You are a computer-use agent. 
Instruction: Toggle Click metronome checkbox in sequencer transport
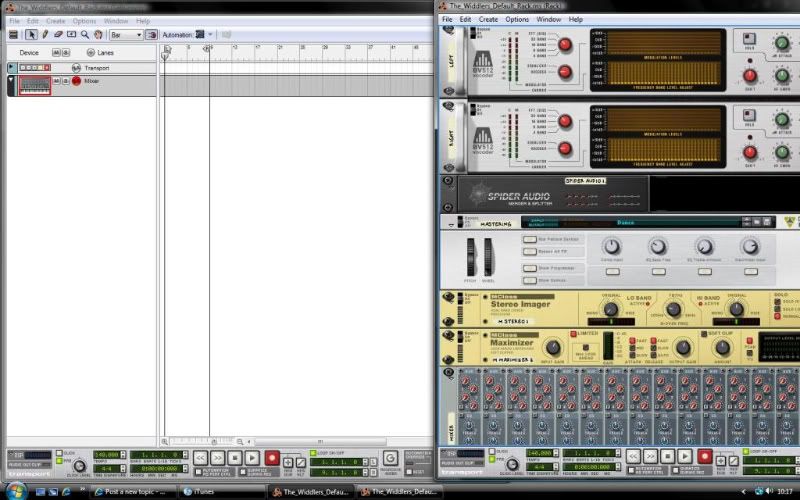point(59,453)
